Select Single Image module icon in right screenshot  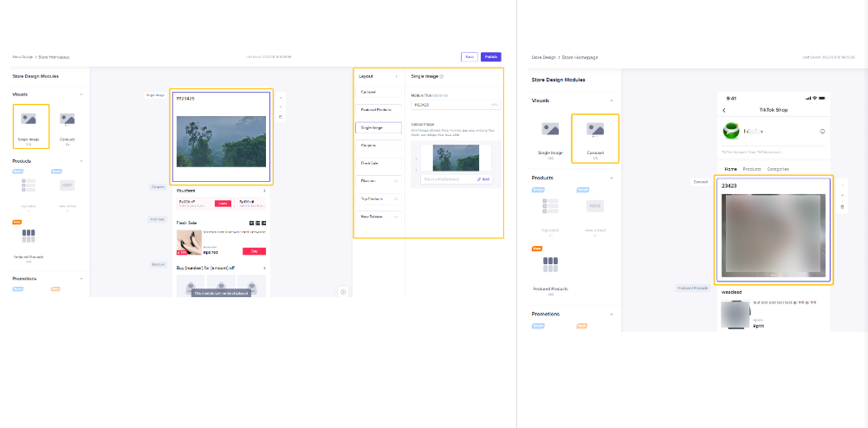550,130
